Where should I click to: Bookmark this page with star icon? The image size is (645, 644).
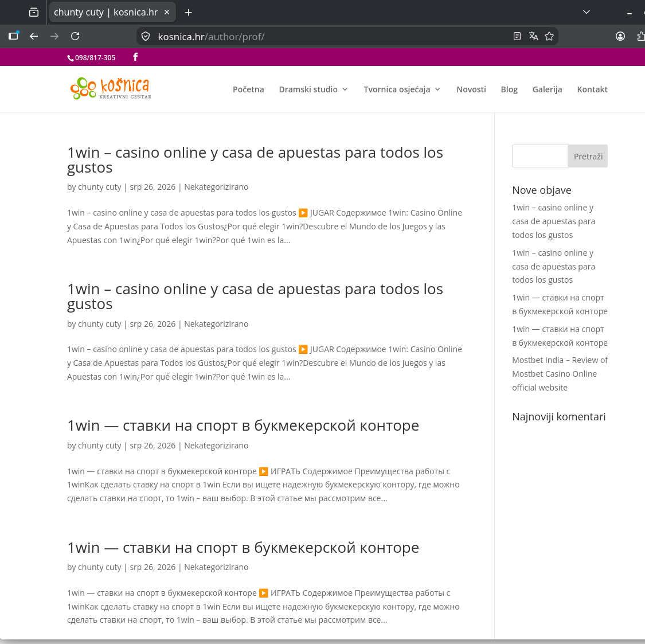[549, 36]
